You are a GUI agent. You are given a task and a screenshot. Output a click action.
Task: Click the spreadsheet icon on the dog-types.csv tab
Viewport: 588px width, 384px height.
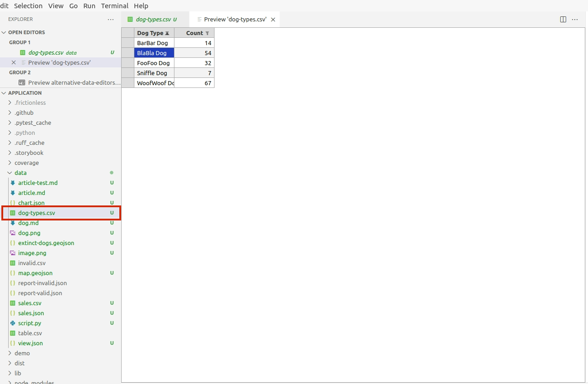point(130,19)
